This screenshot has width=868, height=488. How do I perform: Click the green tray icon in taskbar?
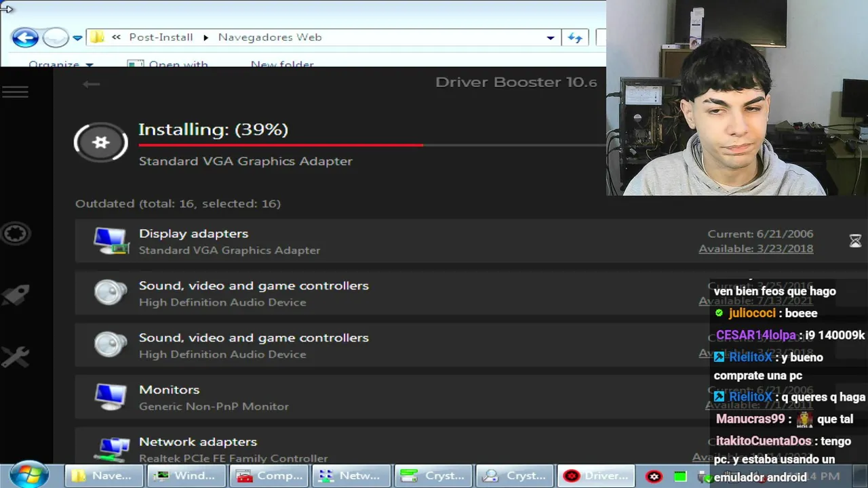(680, 476)
